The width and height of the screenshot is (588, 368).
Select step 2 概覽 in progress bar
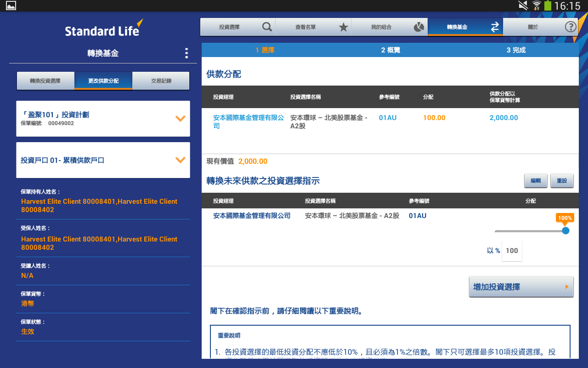390,50
